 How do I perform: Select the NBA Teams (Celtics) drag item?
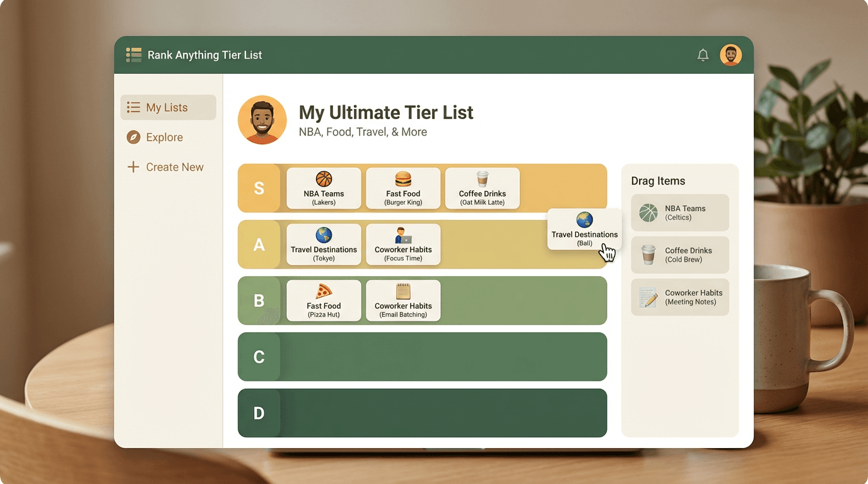point(680,213)
